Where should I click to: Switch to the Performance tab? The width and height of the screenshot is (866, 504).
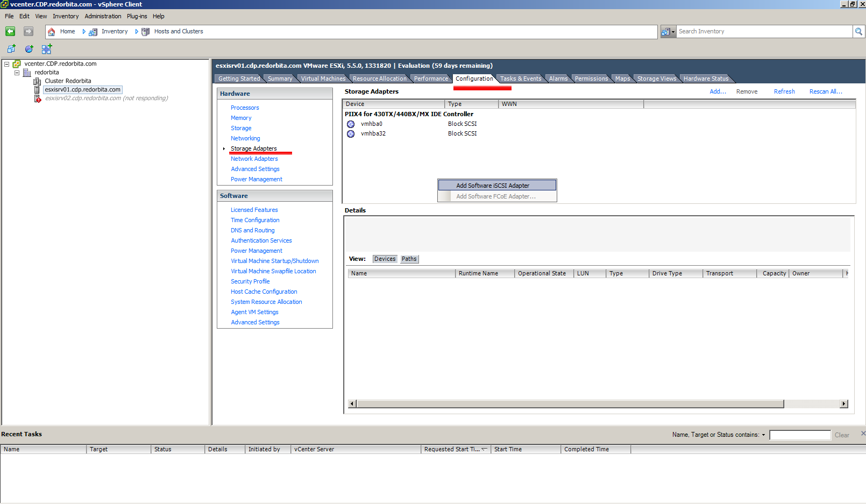coord(430,79)
